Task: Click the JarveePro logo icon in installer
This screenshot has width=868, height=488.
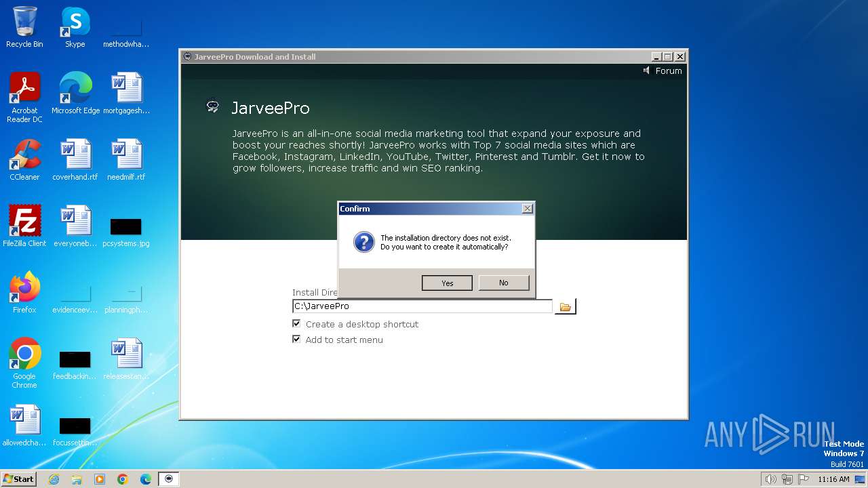Action: pyautogui.click(x=213, y=107)
